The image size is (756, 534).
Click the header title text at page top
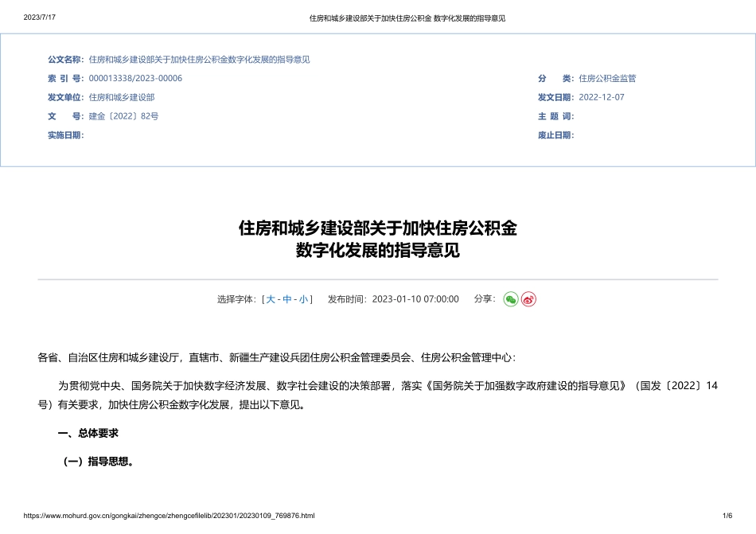(x=407, y=18)
